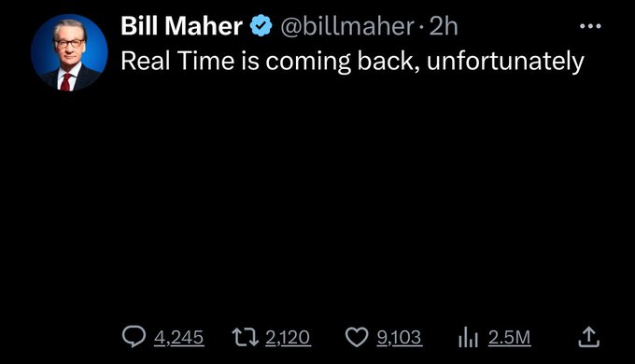Click the 4,245 replies count
The height and width of the screenshot is (364, 635).
[178, 338]
